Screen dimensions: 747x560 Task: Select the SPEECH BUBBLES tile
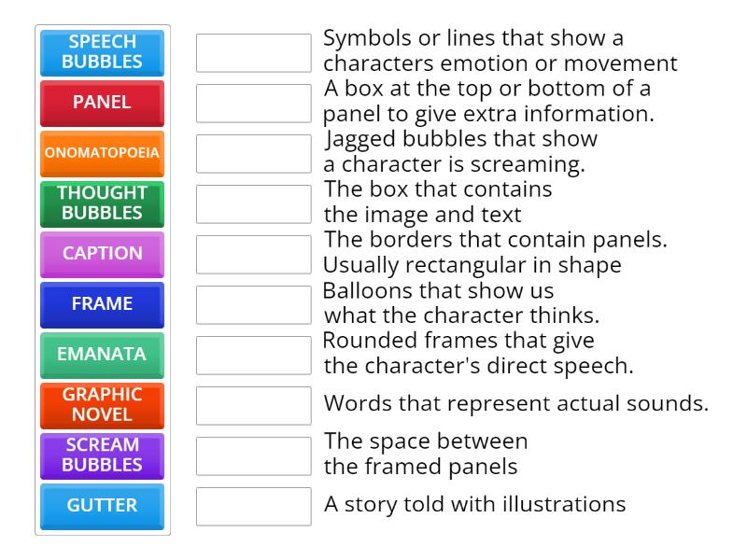coord(102,53)
